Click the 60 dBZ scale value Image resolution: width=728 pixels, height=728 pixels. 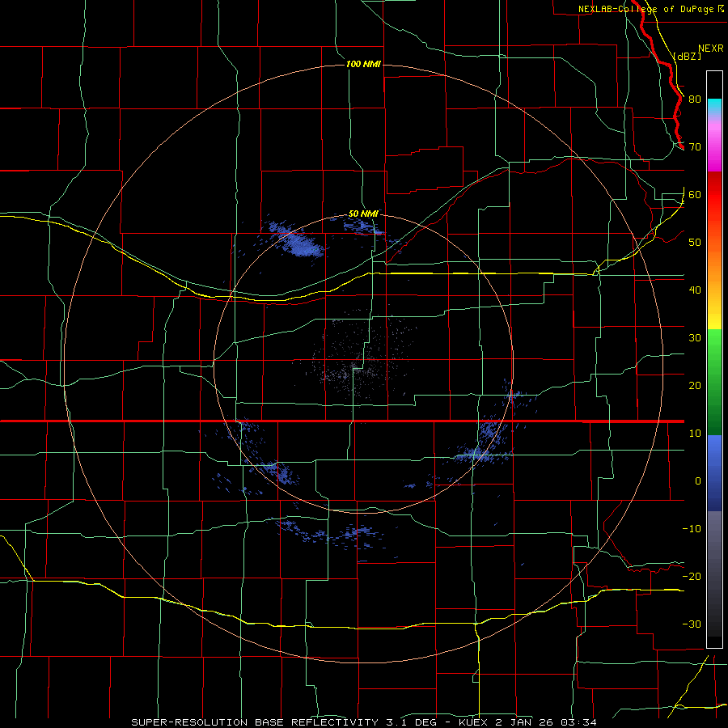point(695,195)
